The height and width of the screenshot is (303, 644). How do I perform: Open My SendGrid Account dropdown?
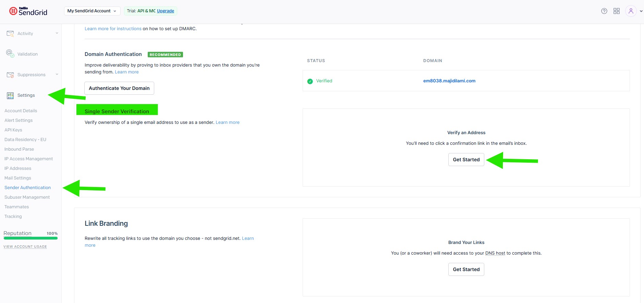pos(92,11)
